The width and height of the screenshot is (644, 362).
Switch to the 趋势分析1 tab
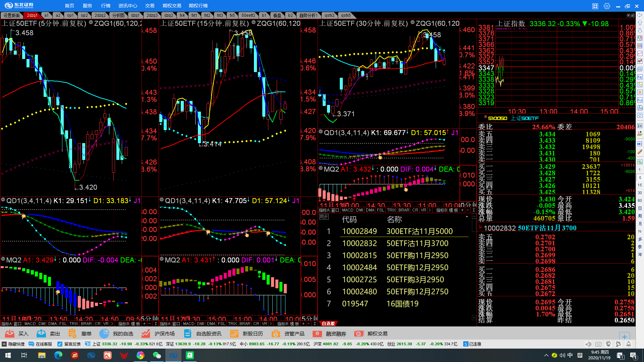tap(308, 15)
